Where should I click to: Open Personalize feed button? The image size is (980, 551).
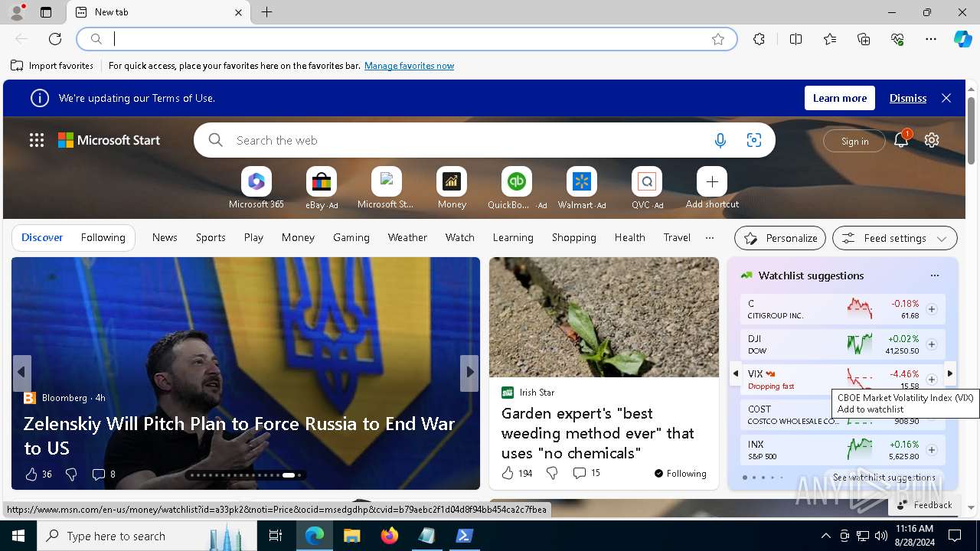tap(779, 238)
